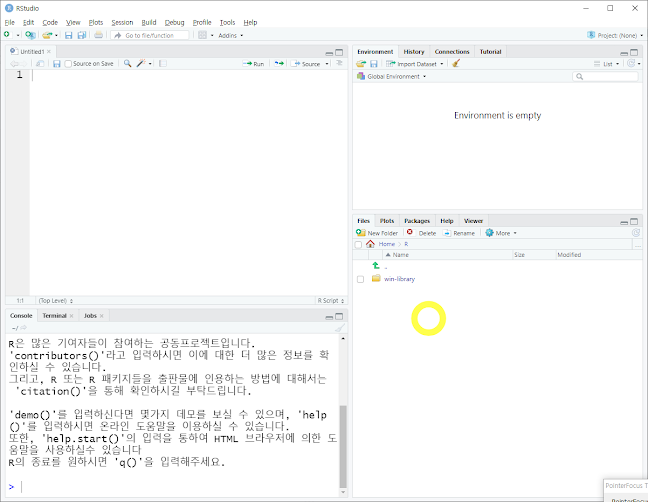Open the (Top Level) scope selector
Image resolution: width=648 pixels, height=502 pixels.
pyautogui.click(x=56, y=301)
